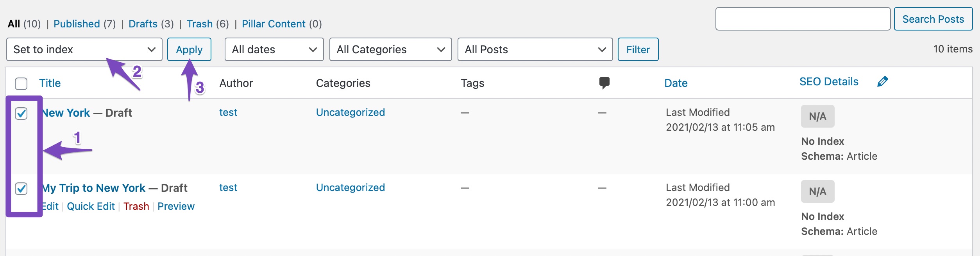Open Quick Edit for My Trip to New York
The image size is (980, 256).
91,206
